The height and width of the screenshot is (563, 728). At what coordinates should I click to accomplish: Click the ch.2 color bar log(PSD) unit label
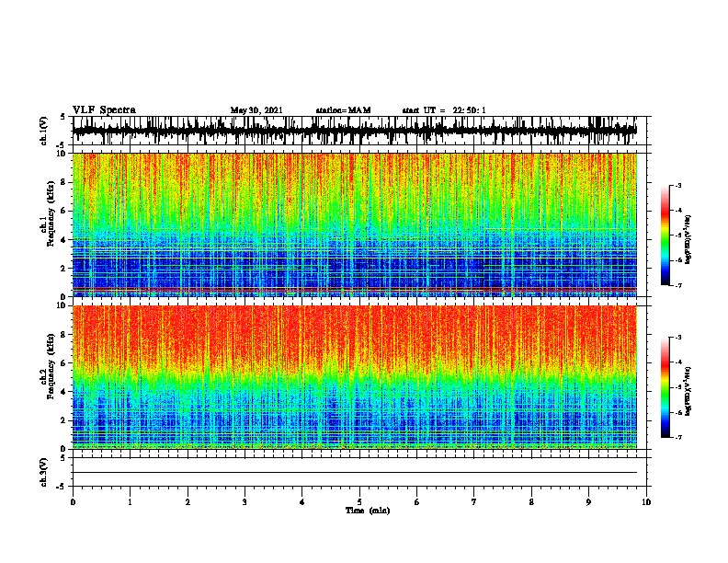[688, 391]
